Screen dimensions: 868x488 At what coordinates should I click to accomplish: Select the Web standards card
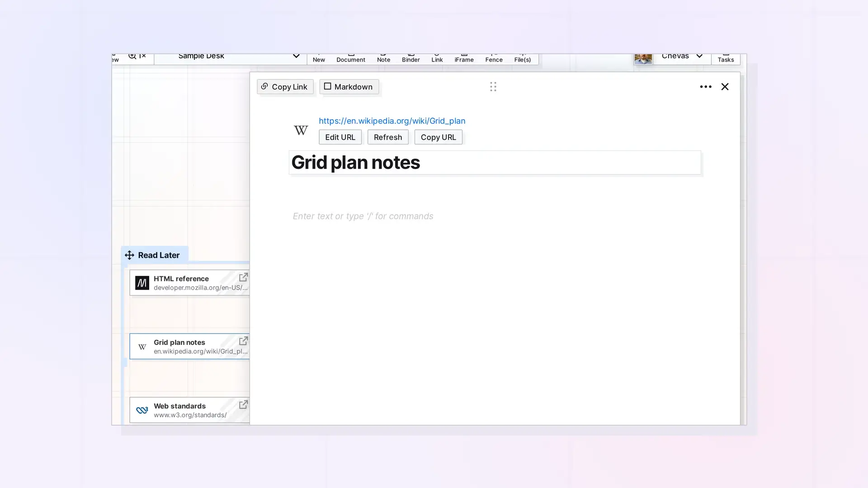pyautogui.click(x=189, y=410)
